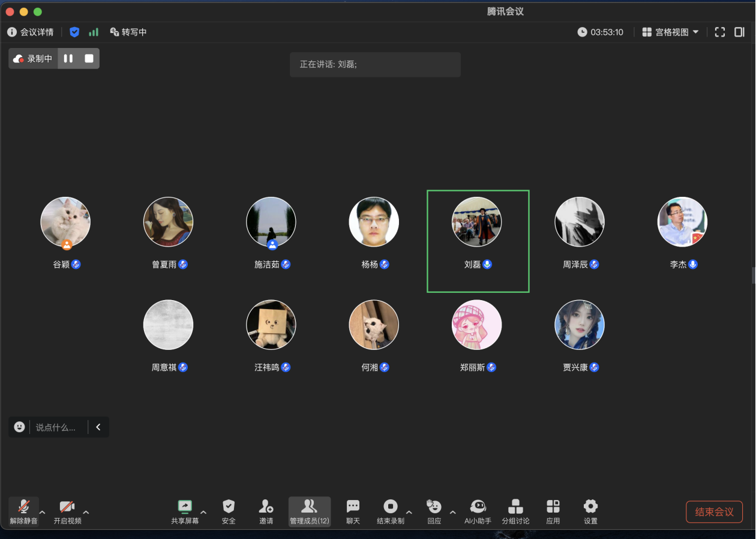Open the 应用 apps icon
The image size is (756, 539).
[553, 507]
